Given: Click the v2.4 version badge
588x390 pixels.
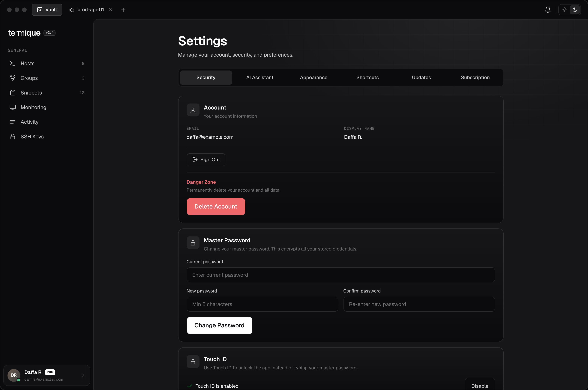Looking at the screenshot, I should 49,33.
